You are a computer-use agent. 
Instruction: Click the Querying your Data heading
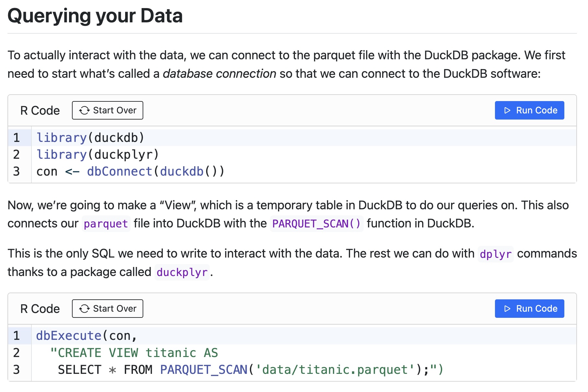95,16
